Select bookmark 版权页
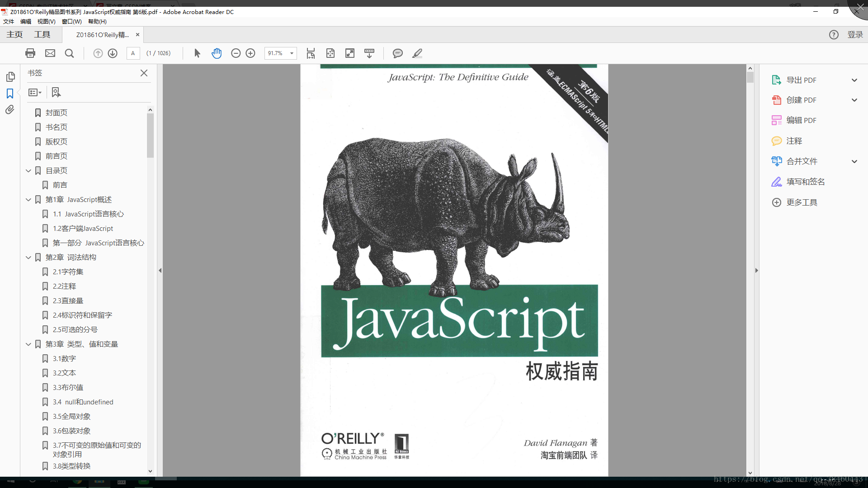Viewport: 868px width, 488px height. pyautogui.click(x=57, y=141)
